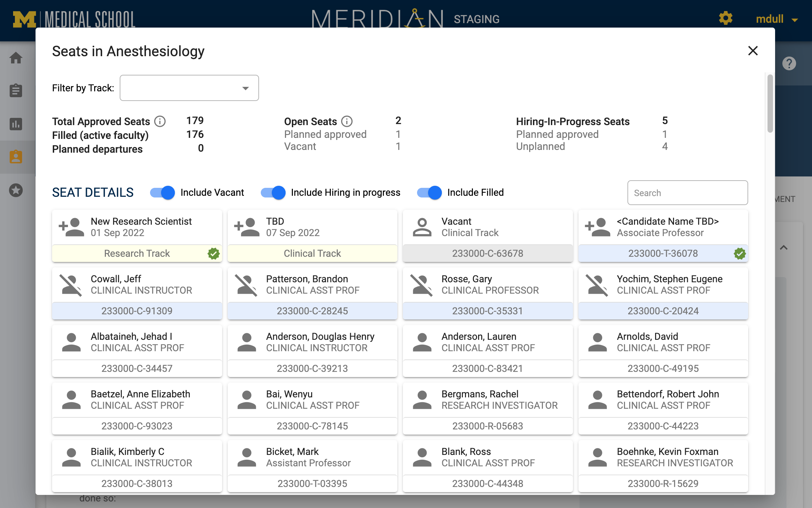Click the MERIDIAN title in header

(x=377, y=18)
